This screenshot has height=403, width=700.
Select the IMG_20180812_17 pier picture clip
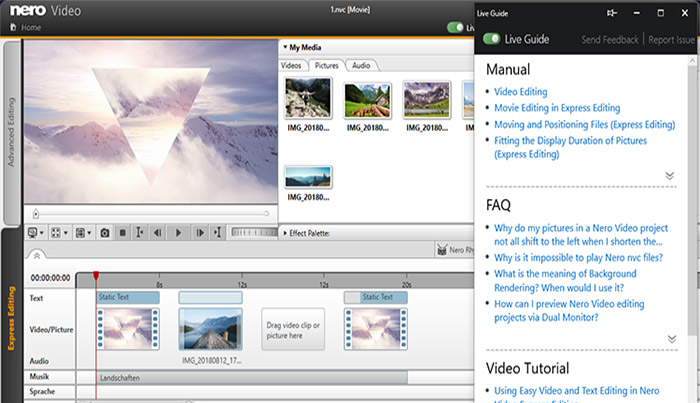coord(210,329)
